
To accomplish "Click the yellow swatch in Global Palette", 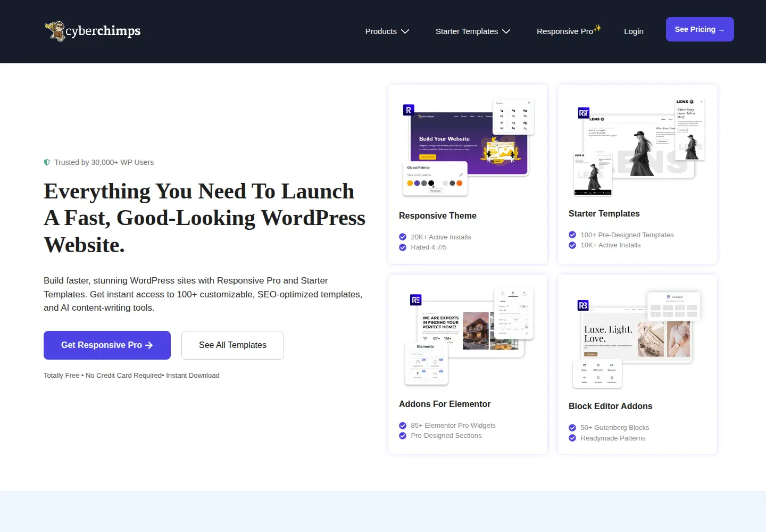I will [410, 183].
